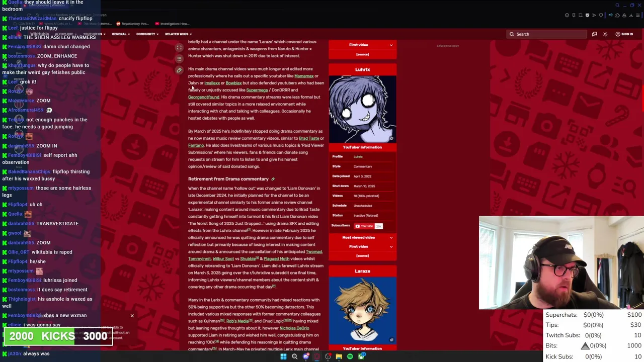Click the [source] link above the Laraze heading
Screen dimensions: 644x362
click(x=362, y=256)
